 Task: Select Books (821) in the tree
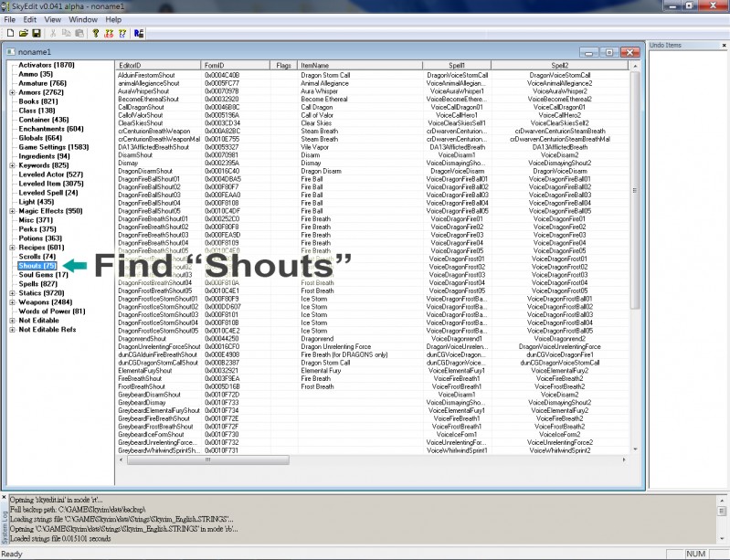(x=38, y=101)
